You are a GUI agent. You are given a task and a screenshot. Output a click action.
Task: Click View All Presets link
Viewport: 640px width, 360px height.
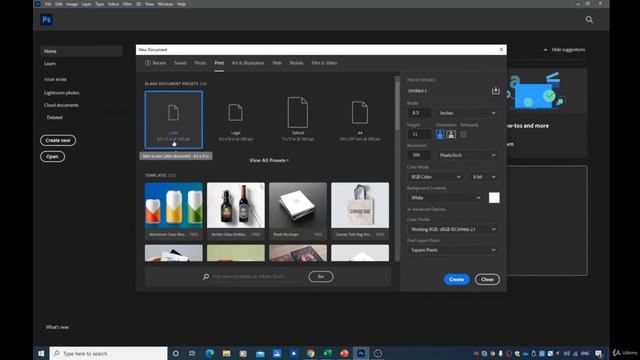(x=269, y=160)
